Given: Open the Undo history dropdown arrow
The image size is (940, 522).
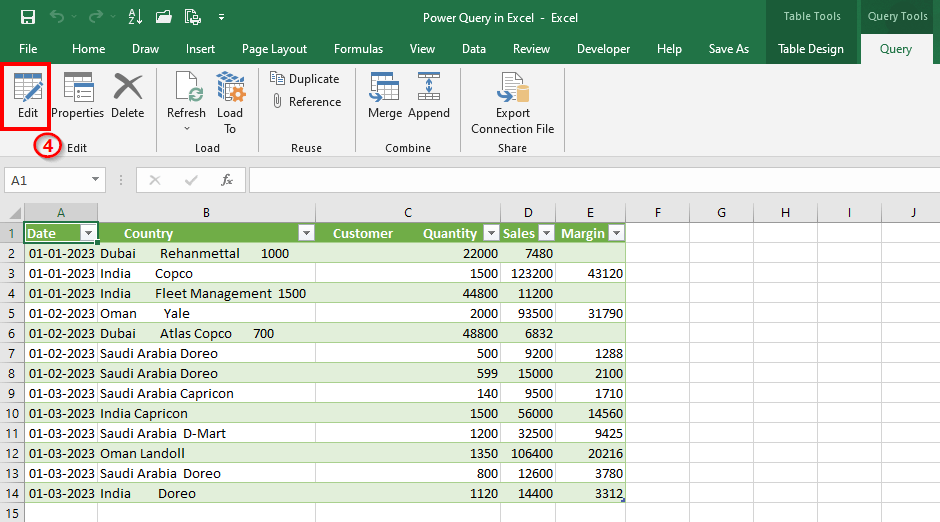Looking at the screenshot, I should pyautogui.click(x=74, y=17).
